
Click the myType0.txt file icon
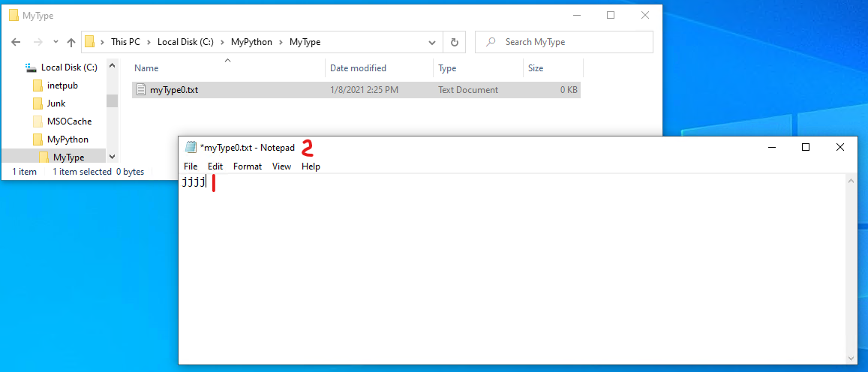(x=141, y=90)
